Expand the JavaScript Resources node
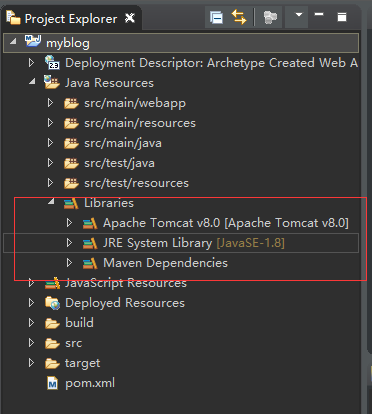Image resolution: width=372 pixels, height=414 pixels. pyautogui.click(x=31, y=283)
